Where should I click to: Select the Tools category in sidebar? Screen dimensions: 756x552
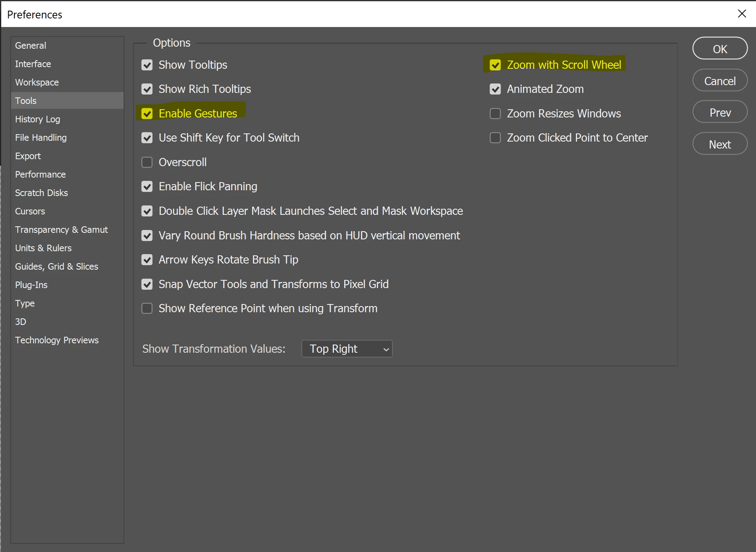pyautogui.click(x=67, y=101)
